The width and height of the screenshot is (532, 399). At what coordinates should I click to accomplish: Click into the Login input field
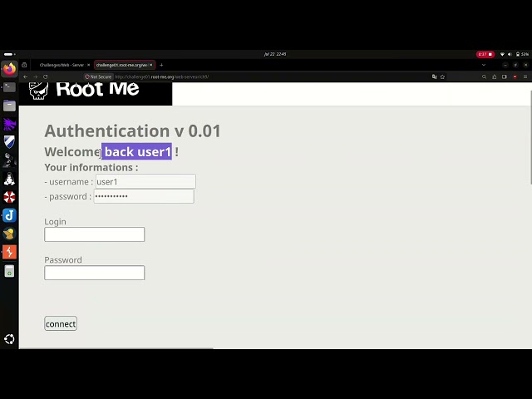click(x=94, y=234)
